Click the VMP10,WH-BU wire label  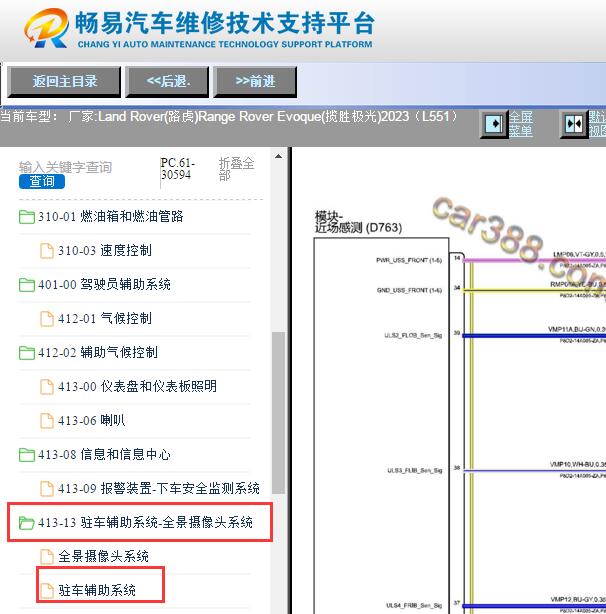[578, 465]
